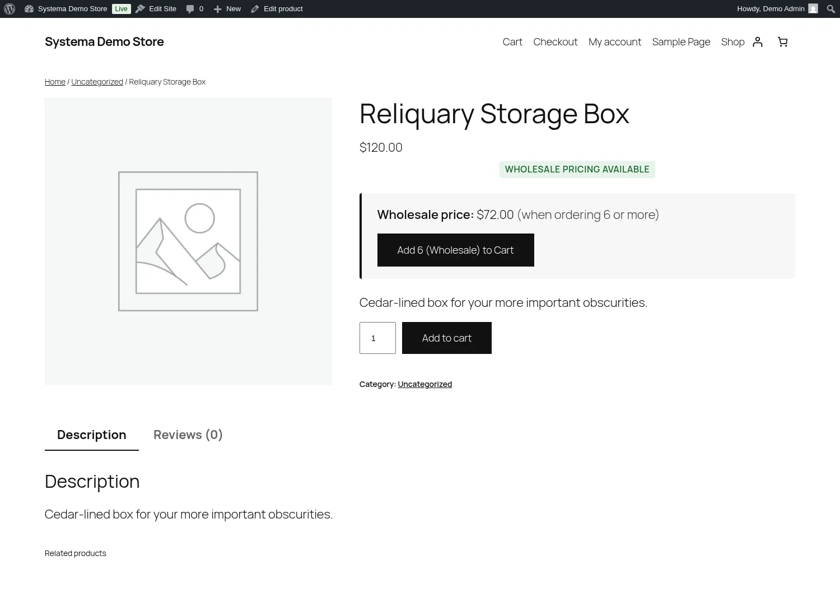Click the Reliquary Storage Box title
This screenshot has height=616, width=840.
pyautogui.click(x=494, y=114)
